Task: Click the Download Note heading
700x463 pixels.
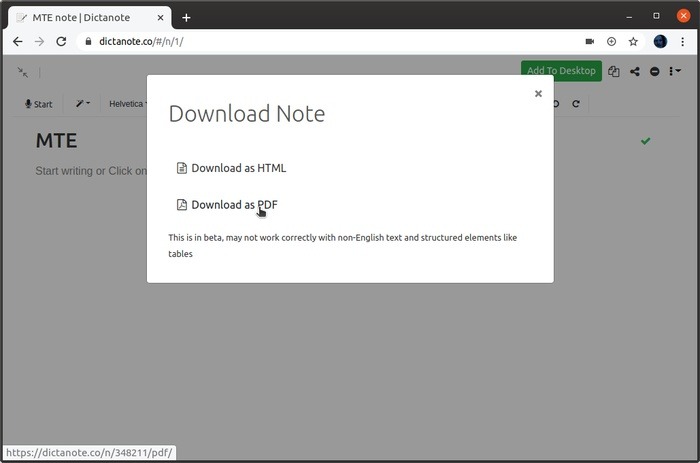Action: click(x=247, y=113)
